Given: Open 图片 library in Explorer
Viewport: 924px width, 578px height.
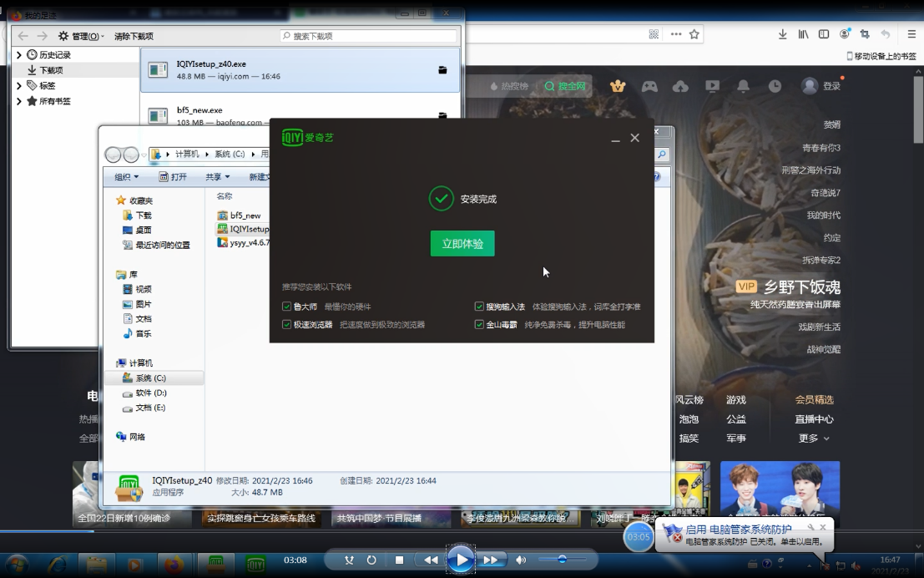Looking at the screenshot, I should pos(137,304).
